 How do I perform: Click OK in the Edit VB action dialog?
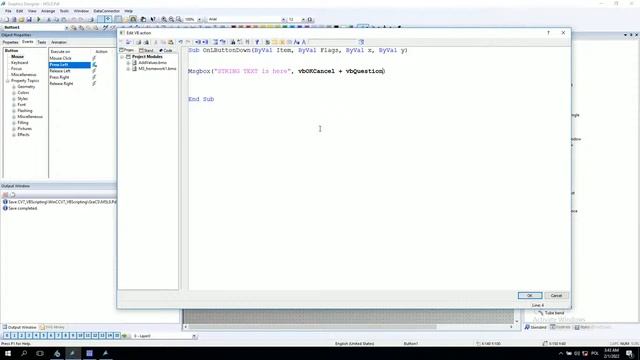pos(530,296)
